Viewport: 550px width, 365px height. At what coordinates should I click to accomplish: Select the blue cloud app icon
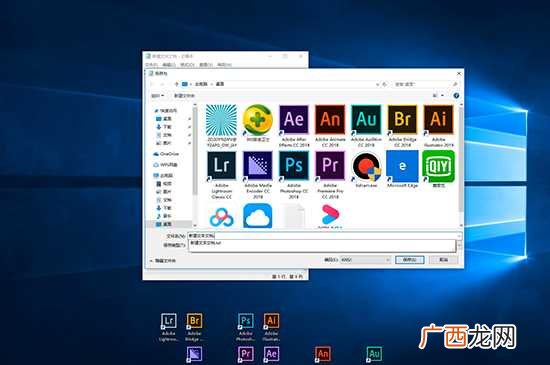(x=258, y=216)
